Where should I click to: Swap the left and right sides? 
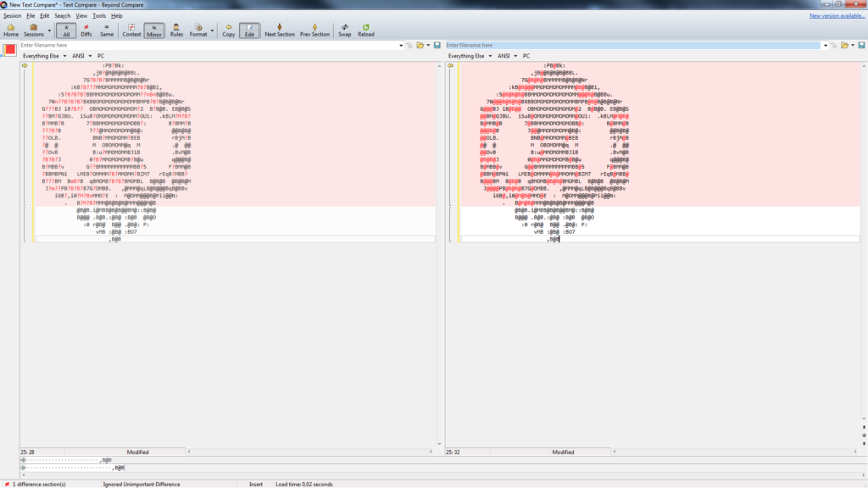tap(344, 30)
